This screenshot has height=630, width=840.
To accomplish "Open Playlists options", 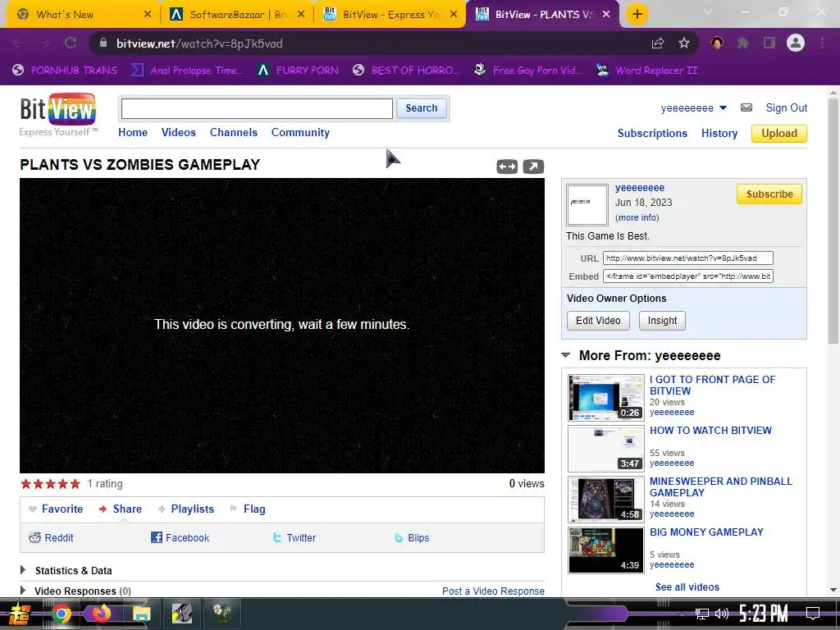I will pyautogui.click(x=186, y=509).
